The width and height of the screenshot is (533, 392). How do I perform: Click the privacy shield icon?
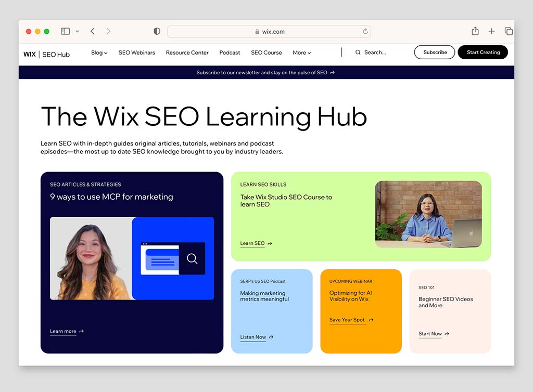pos(157,31)
